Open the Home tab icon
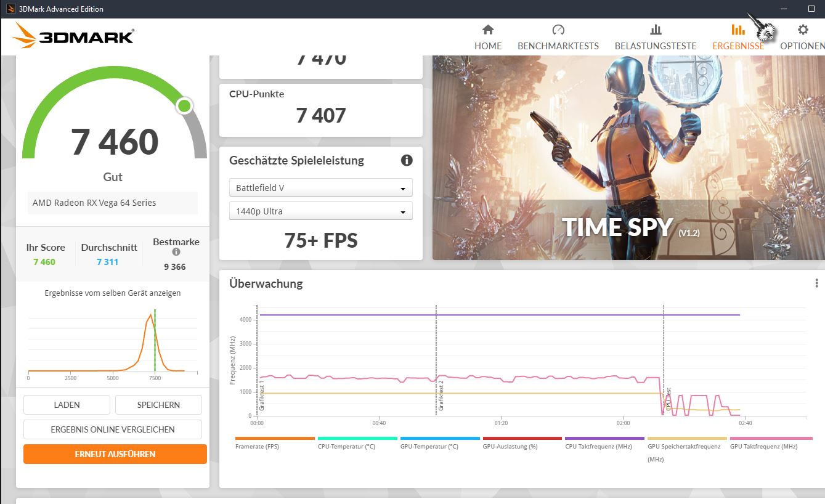This screenshot has width=825, height=504. click(x=488, y=30)
